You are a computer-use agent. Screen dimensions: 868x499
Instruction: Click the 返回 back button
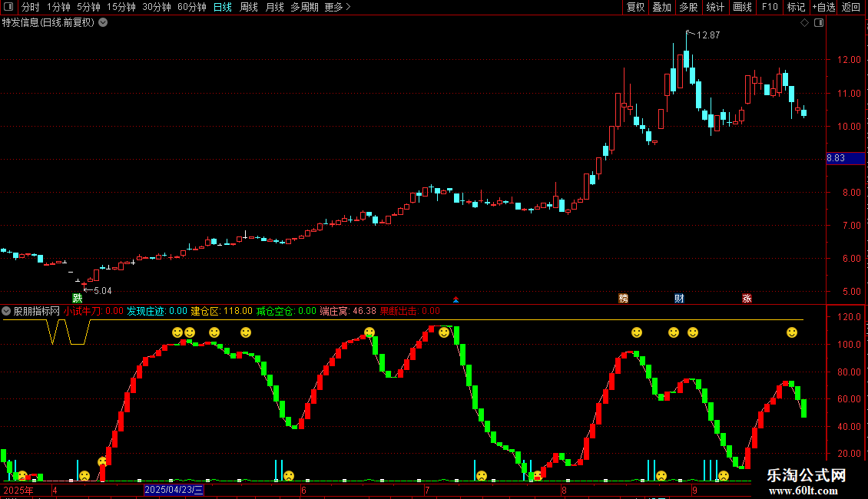(x=851, y=7)
